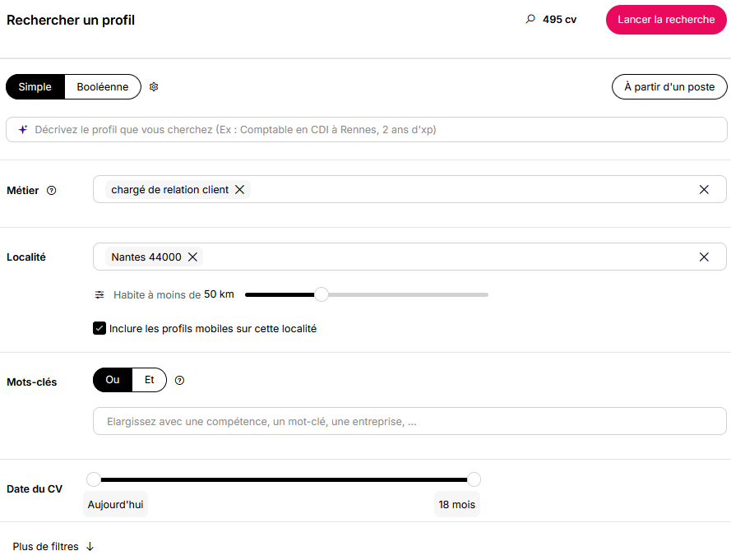Image resolution: width=731 pixels, height=560 pixels.
Task: Click the magnifier icon next to 495 cv
Action: click(530, 19)
